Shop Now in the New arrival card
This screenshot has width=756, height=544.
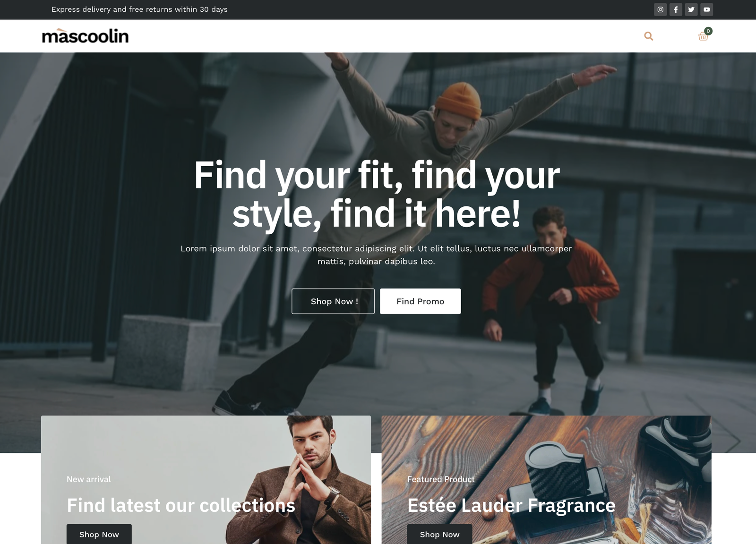click(x=99, y=534)
